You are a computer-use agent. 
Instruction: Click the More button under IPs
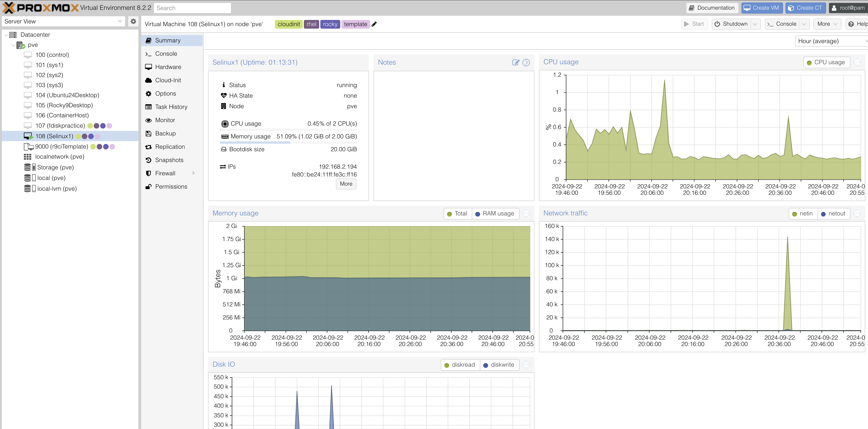346,184
